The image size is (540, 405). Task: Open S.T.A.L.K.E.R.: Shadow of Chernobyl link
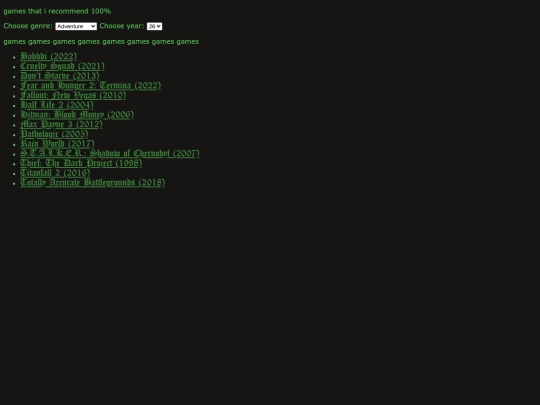[x=110, y=153]
